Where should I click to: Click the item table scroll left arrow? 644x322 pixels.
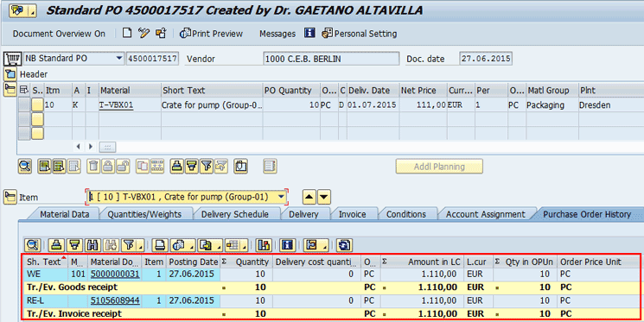click(78, 147)
